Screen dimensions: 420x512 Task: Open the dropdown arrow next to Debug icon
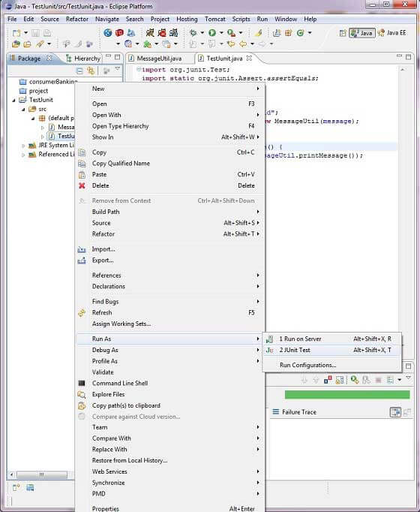click(x=202, y=32)
